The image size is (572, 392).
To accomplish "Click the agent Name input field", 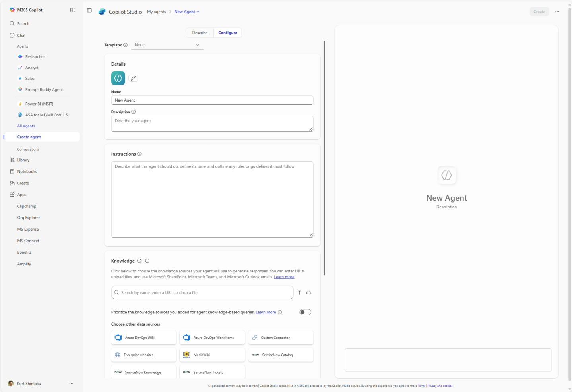I will (x=212, y=100).
